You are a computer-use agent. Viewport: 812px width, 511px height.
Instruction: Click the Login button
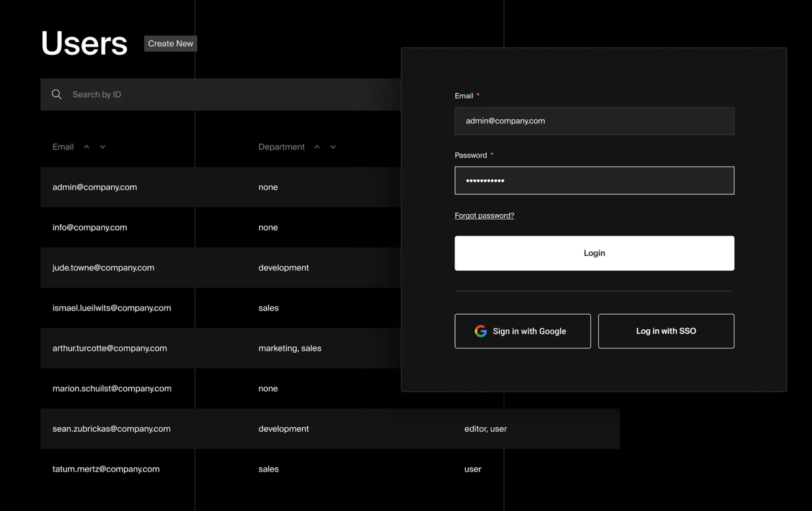click(594, 253)
